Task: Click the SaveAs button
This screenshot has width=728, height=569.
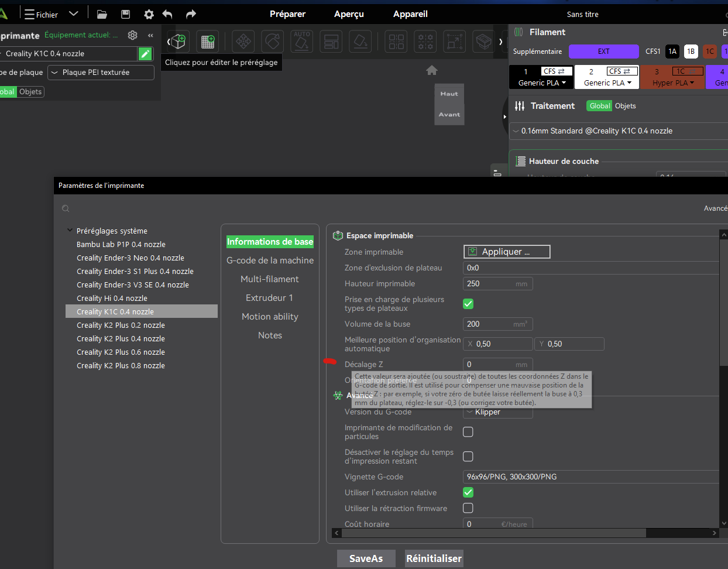Action: coord(366,558)
